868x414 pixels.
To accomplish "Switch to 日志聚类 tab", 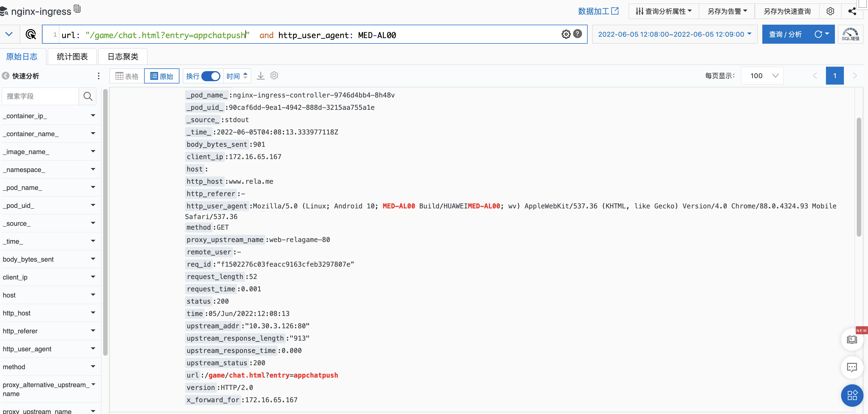I will pos(123,57).
